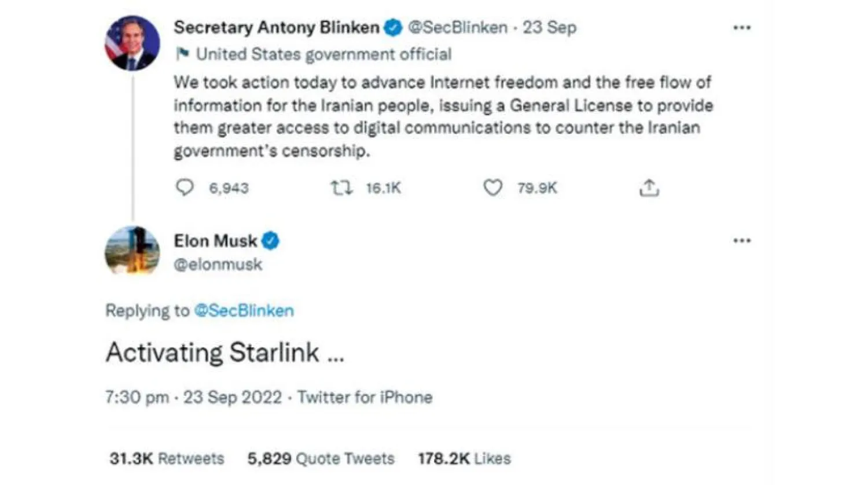Viewport: 868px width, 485px height.
Task: Open the more options menu on Blinken's tweet
Action: 741,27
